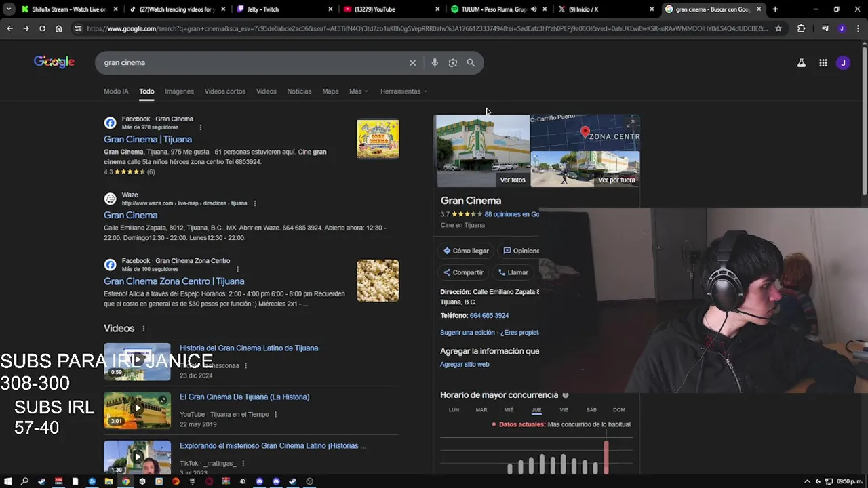Open the Gran Cinema | Tijuana Facebook link
The height and width of the screenshot is (488, 868).
(148, 139)
